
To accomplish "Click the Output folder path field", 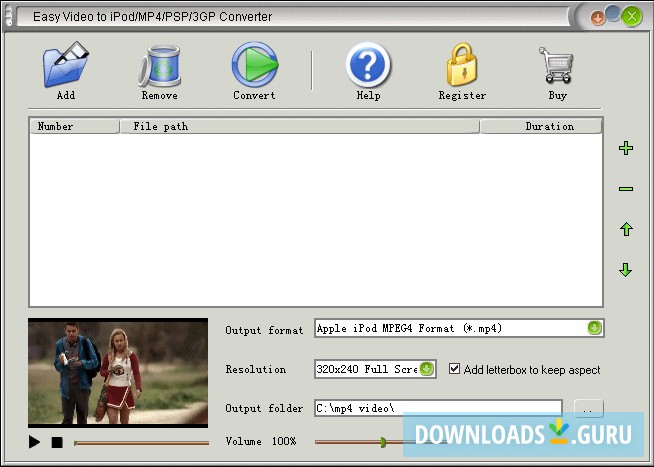I will tap(438, 408).
